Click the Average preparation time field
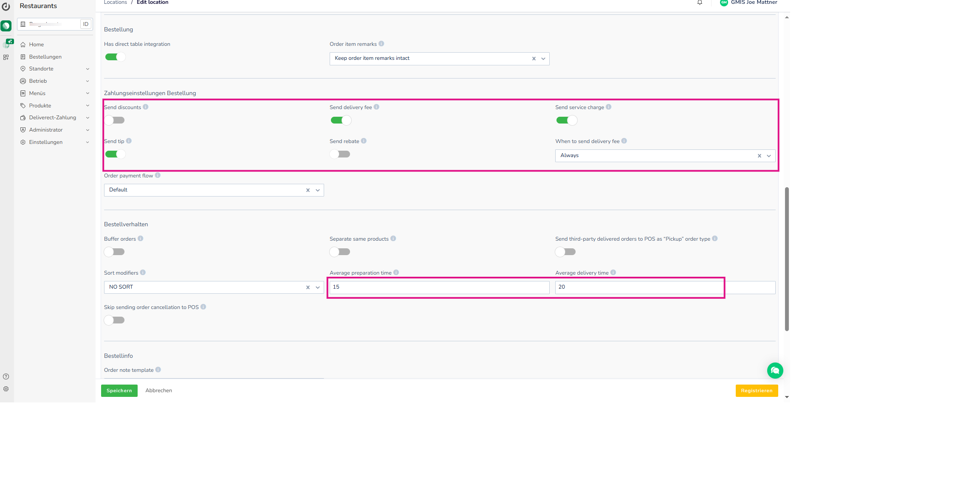 pyautogui.click(x=439, y=287)
